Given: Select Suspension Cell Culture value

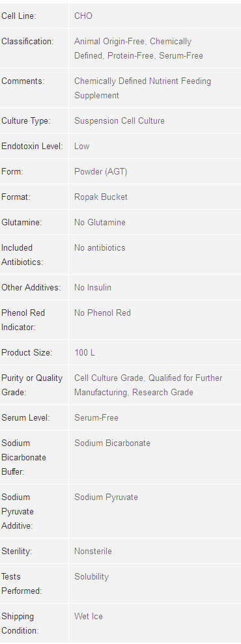Looking at the screenshot, I should coord(119,120).
